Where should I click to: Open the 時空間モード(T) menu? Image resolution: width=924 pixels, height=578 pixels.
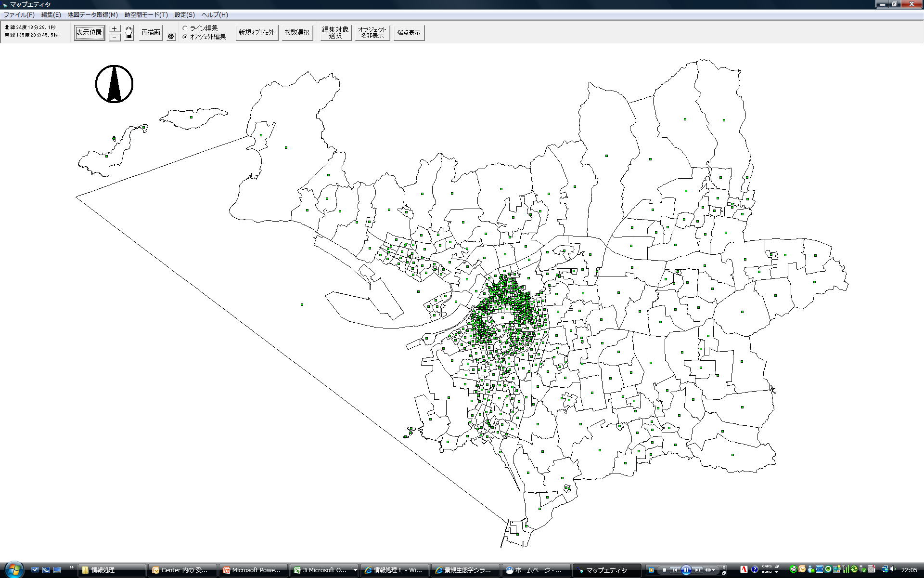(x=146, y=15)
